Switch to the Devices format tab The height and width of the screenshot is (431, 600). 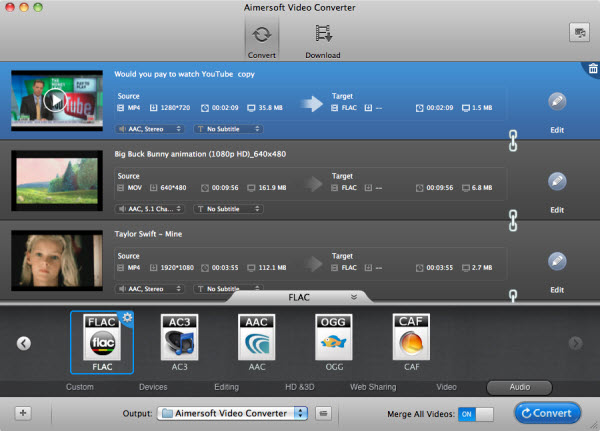click(153, 387)
